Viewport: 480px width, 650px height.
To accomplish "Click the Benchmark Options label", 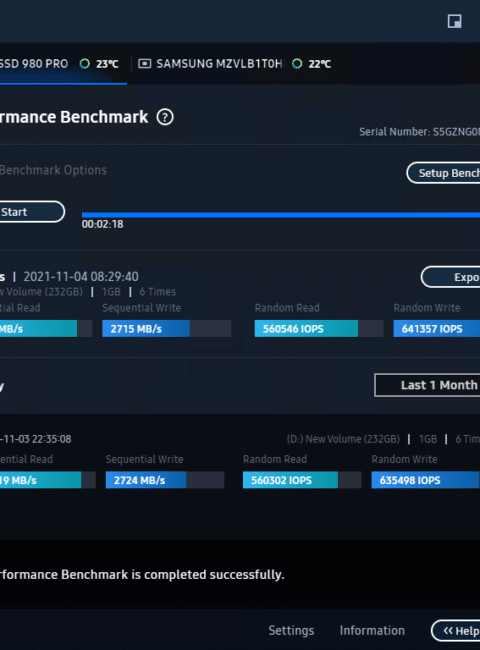I will [x=53, y=170].
